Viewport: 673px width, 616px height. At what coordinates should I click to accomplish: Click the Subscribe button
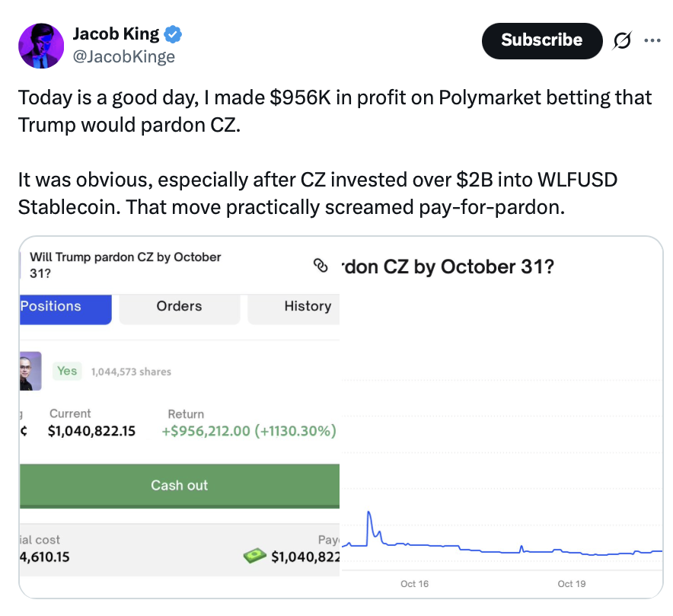(541, 40)
